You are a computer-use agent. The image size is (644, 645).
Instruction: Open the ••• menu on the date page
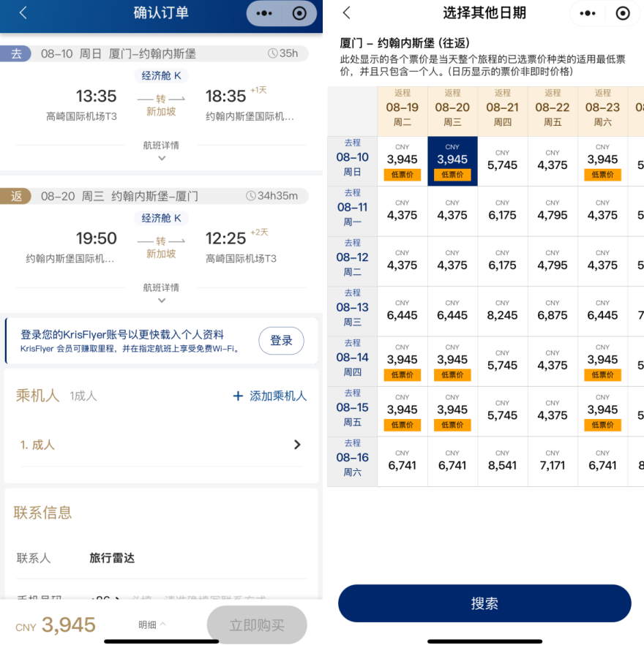(588, 13)
